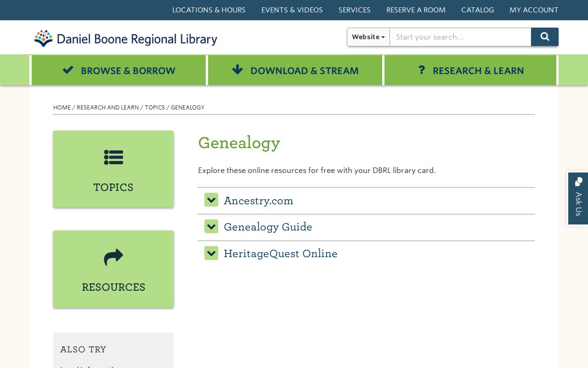Image resolution: width=588 pixels, height=368 pixels.
Task: Click the Also Try heading
Action: click(83, 349)
